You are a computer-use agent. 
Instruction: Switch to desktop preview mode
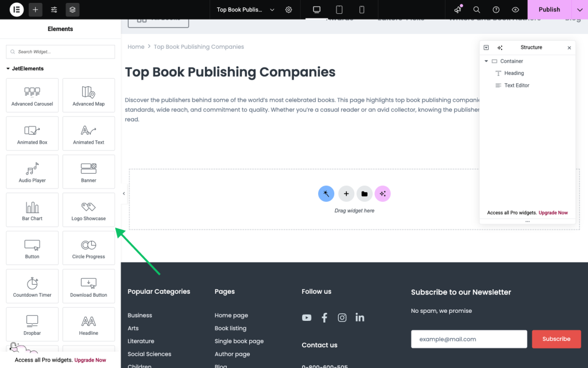point(316,9)
